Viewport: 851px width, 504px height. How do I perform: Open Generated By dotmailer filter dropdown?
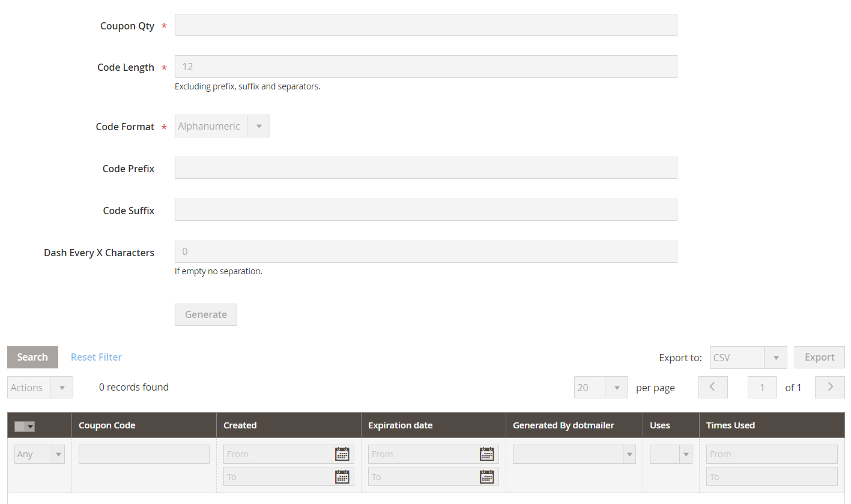(x=574, y=454)
